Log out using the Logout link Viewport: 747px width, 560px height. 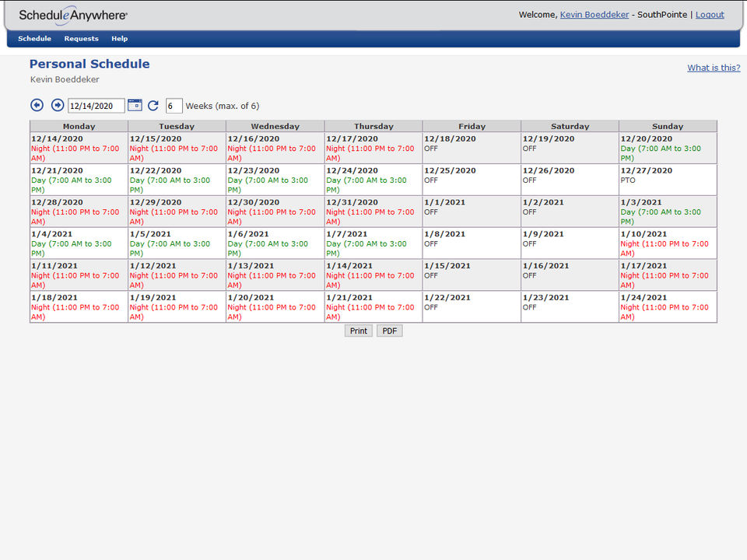click(x=710, y=15)
